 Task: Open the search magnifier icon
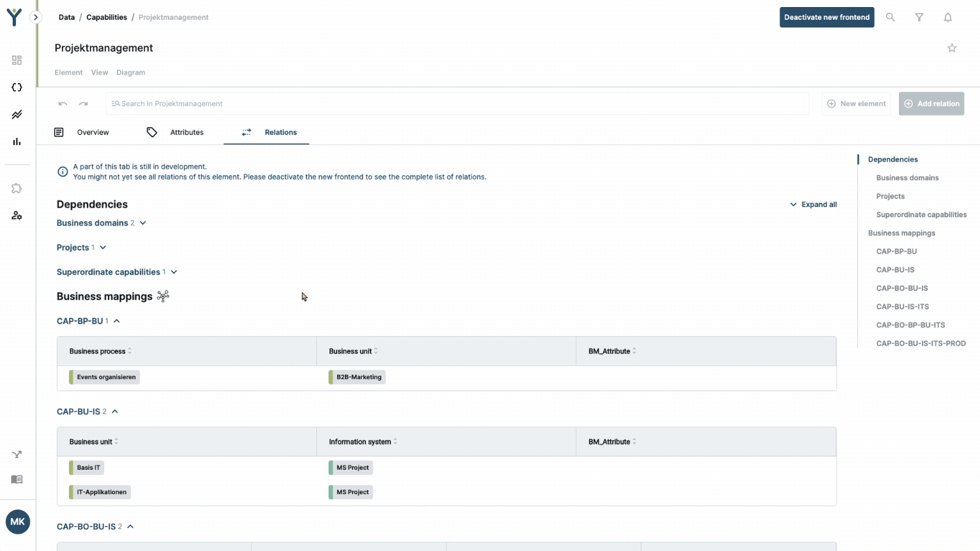(x=890, y=17)
